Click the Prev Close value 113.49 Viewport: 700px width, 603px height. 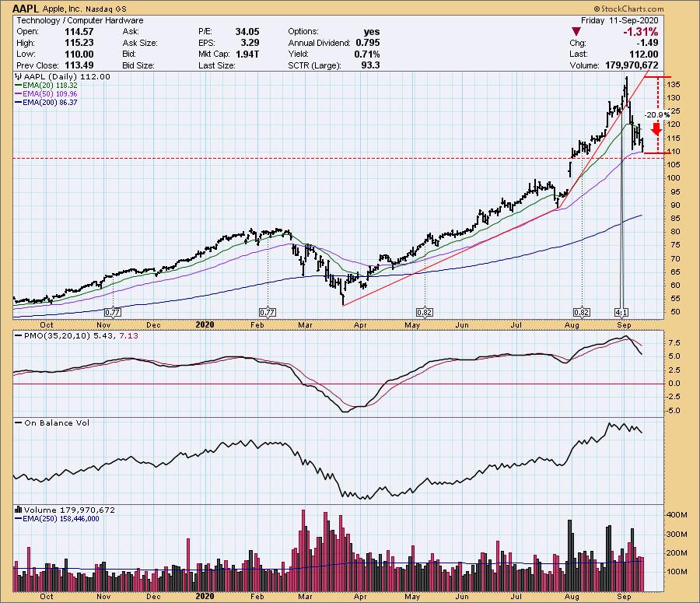click(79, 65)
